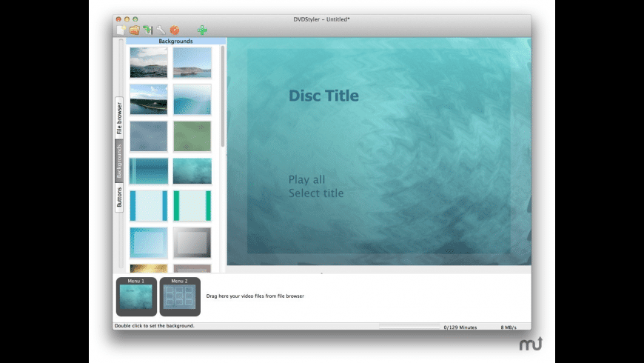The height and width of the screenshot is (363, 644).
Task: Click the Save project toolbar icon
Action: pyautogui.click(x=147, y=30)
